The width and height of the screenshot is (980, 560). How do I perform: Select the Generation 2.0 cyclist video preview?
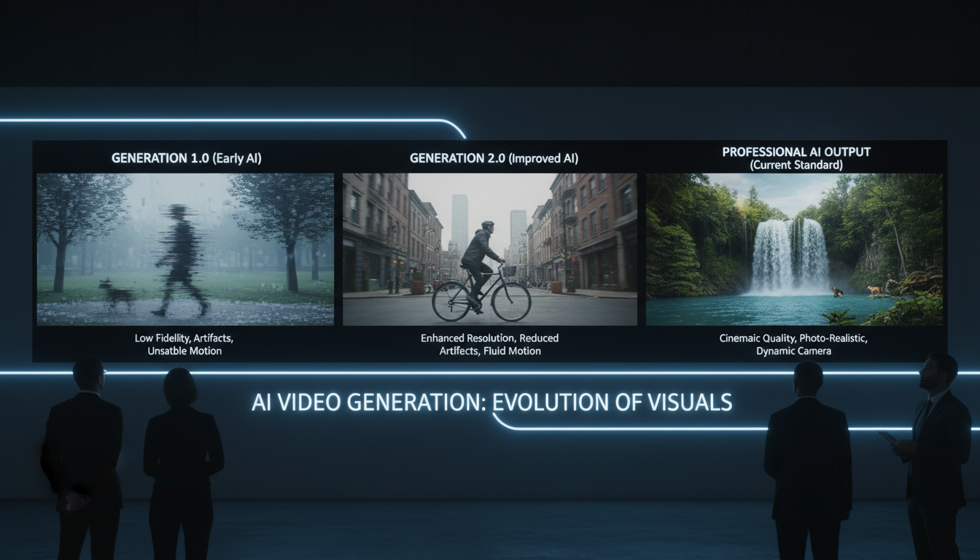click(490, 249)
